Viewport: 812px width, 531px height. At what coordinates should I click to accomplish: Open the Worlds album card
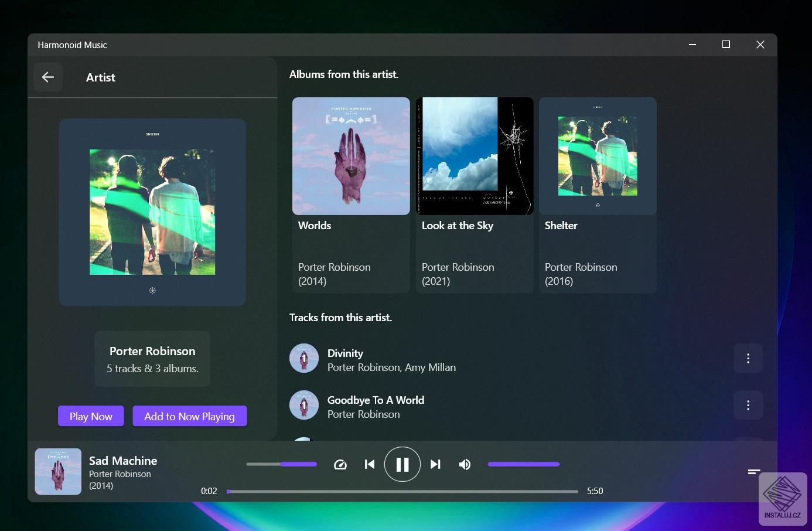pyautogui.click(x=351, y=195)
